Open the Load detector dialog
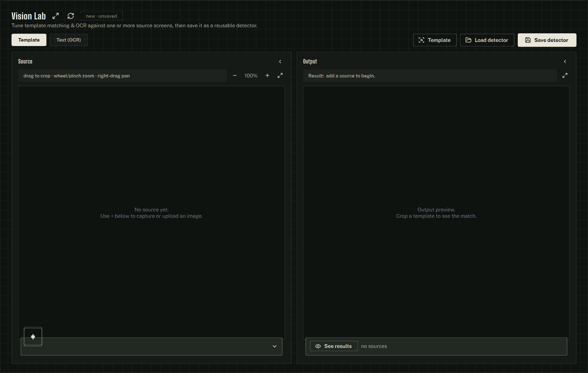Screen dimensions: 588x373 (487, 40)
